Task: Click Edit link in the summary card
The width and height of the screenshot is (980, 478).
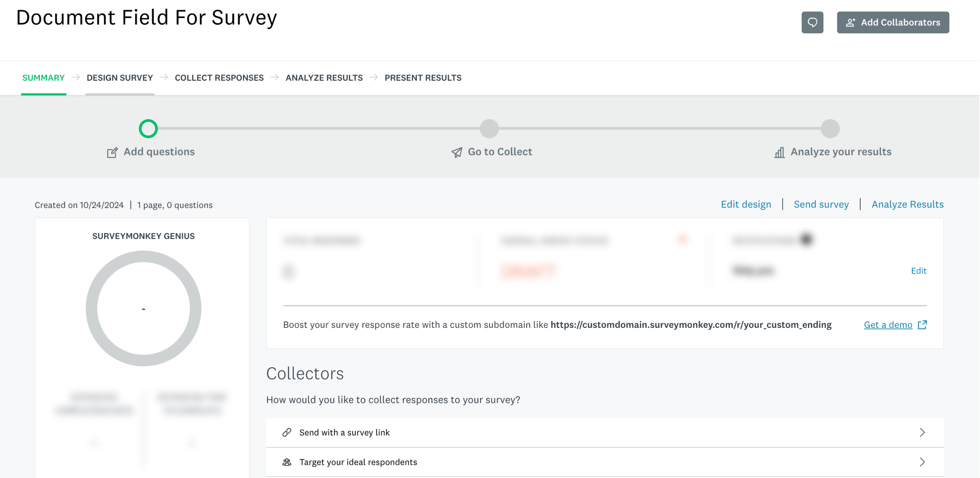Action: (918, 271)
